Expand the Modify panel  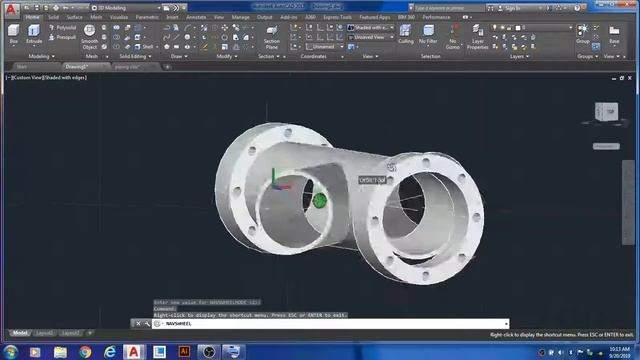tap(227, 56)
